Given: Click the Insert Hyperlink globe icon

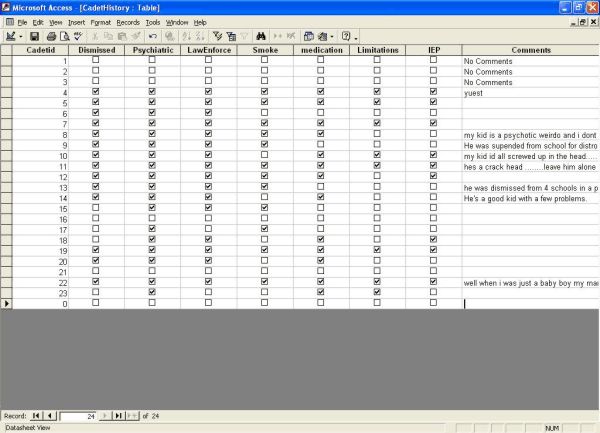Looking at the screenshot, I should 170,36.
